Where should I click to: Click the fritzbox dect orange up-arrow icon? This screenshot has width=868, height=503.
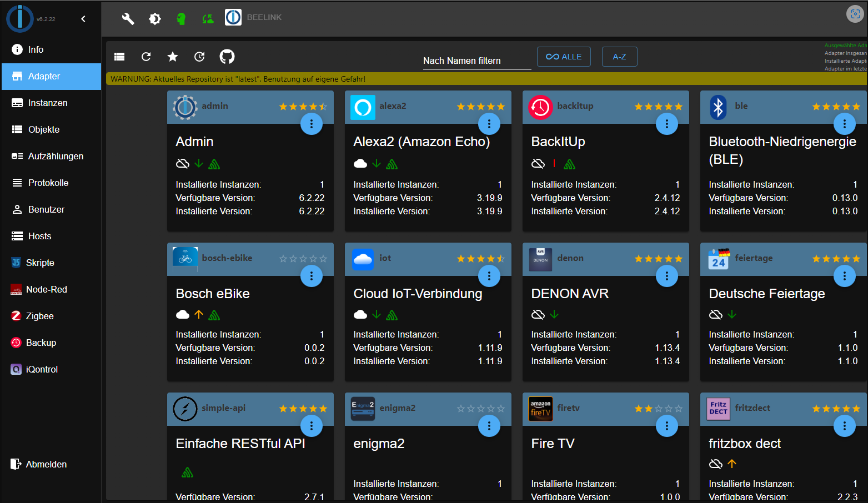(732, 464)
